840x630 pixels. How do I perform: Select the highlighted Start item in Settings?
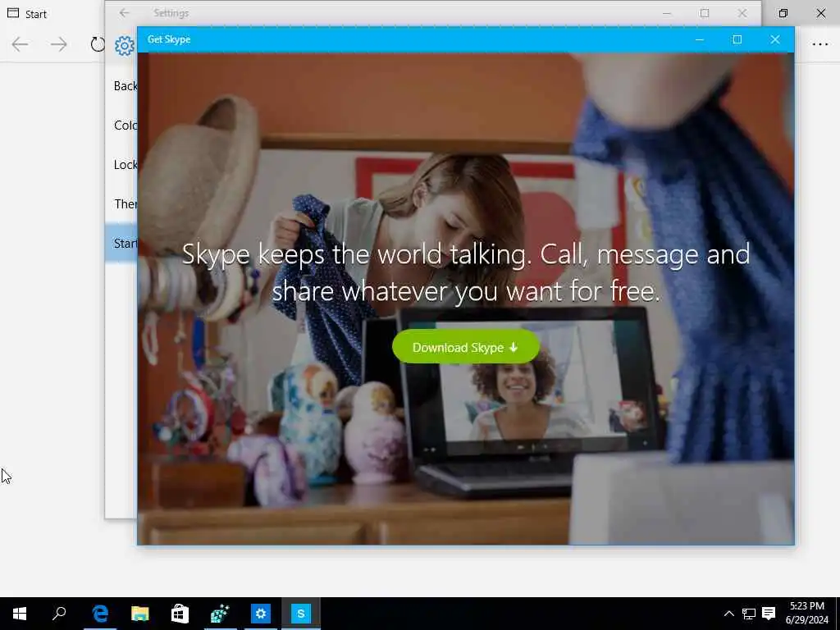click(x=121, y=243)
